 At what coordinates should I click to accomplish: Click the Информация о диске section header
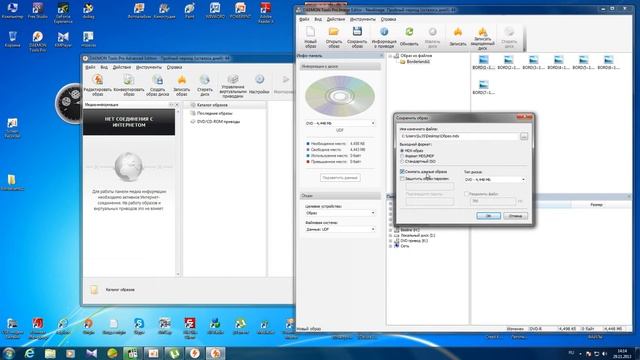coord(340,66)
